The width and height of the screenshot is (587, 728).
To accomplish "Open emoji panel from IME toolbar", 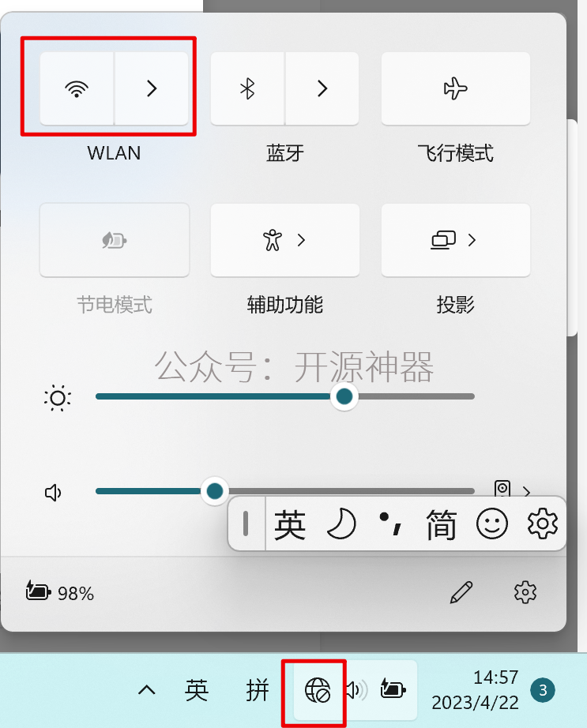I will point(491,524).
